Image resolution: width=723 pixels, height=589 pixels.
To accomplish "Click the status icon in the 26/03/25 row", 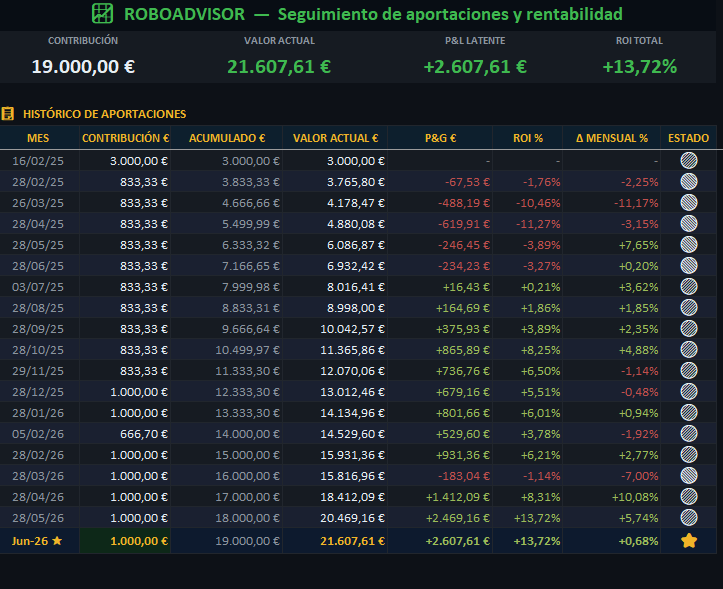I will tap(689, 202).
